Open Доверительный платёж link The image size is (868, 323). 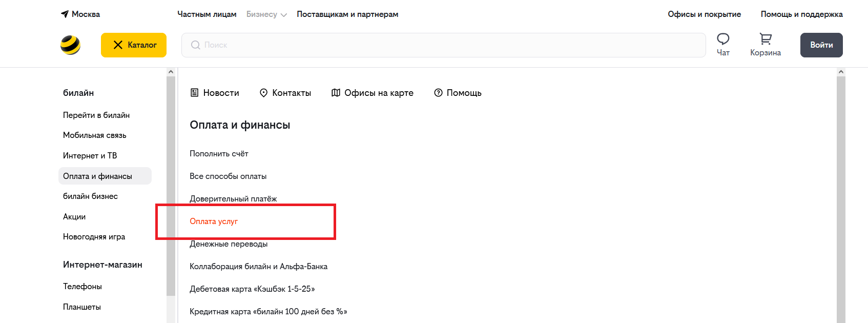233,199
